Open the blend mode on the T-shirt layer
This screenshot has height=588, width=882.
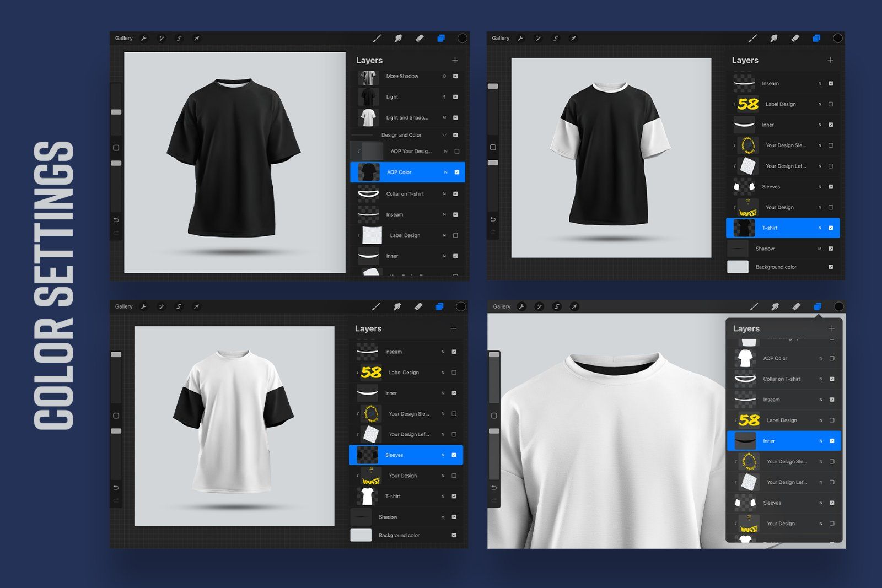821,228
